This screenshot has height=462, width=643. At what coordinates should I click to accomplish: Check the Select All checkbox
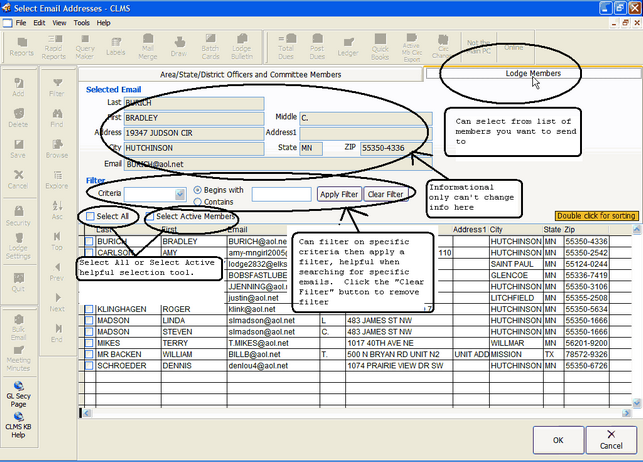point(91,216)
